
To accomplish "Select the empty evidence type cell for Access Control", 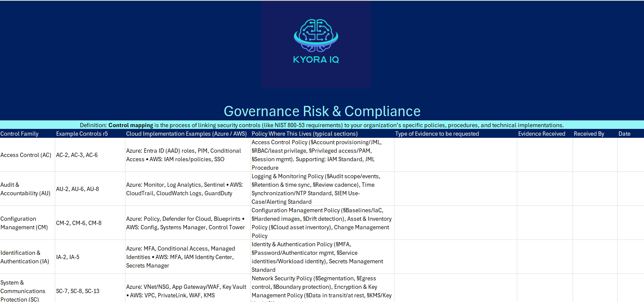I will point(455,155).
